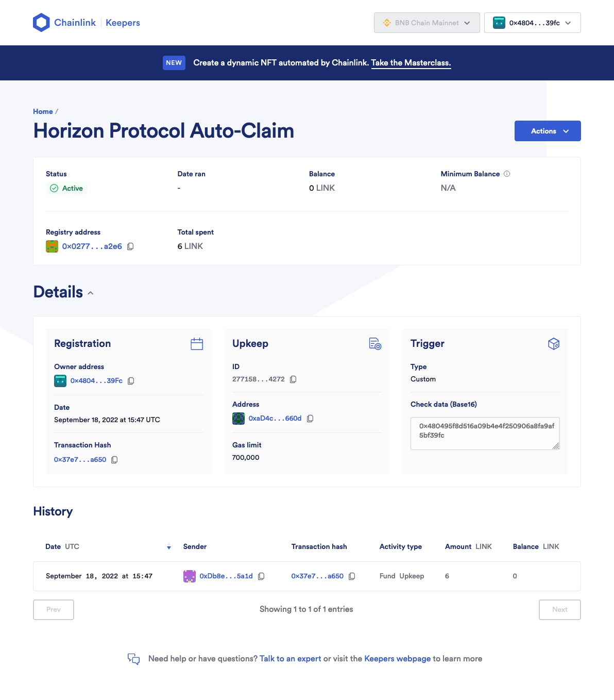Copy the registry address 0x0277...a2e6
The height and width of the screenshot is (700, 614).
[130, 246]
